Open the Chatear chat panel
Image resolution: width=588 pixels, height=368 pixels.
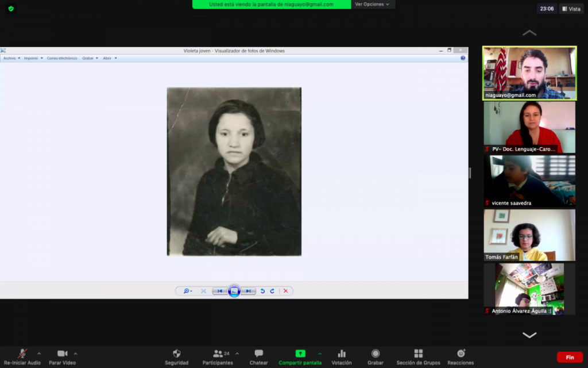click(x=258, y=354)
